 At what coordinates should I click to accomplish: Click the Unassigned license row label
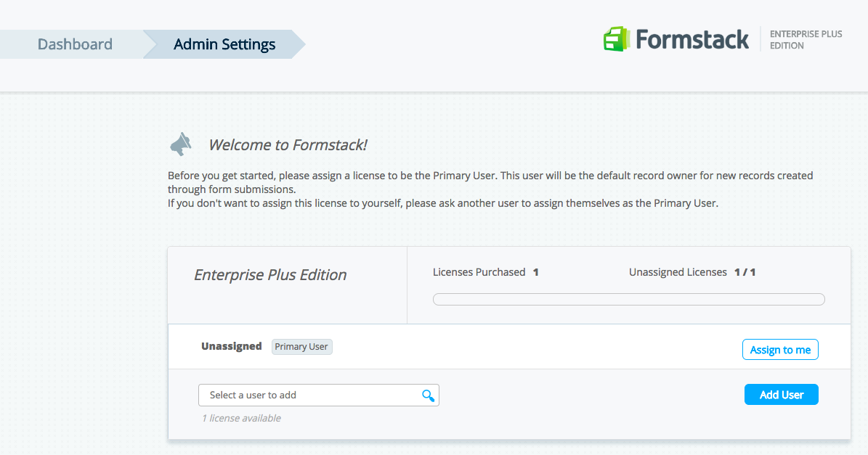[231, 346]
